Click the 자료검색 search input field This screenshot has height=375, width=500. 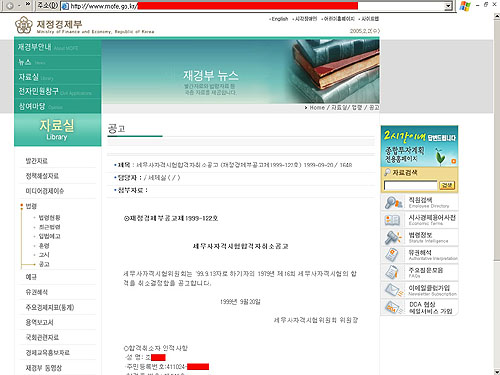pos(410,185)
